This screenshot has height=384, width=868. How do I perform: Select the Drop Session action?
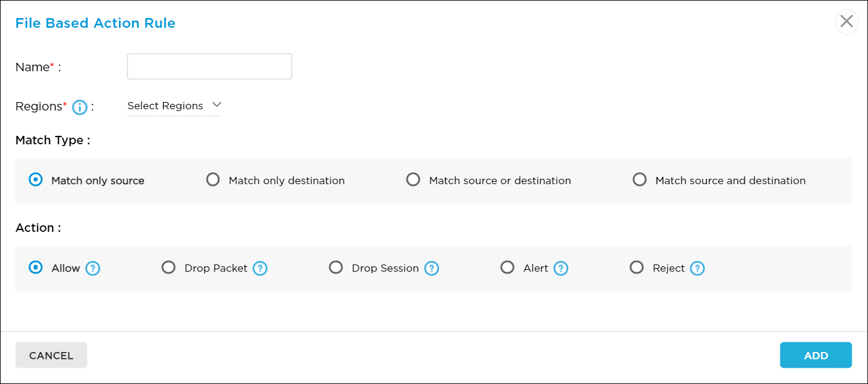pos(336,267)
